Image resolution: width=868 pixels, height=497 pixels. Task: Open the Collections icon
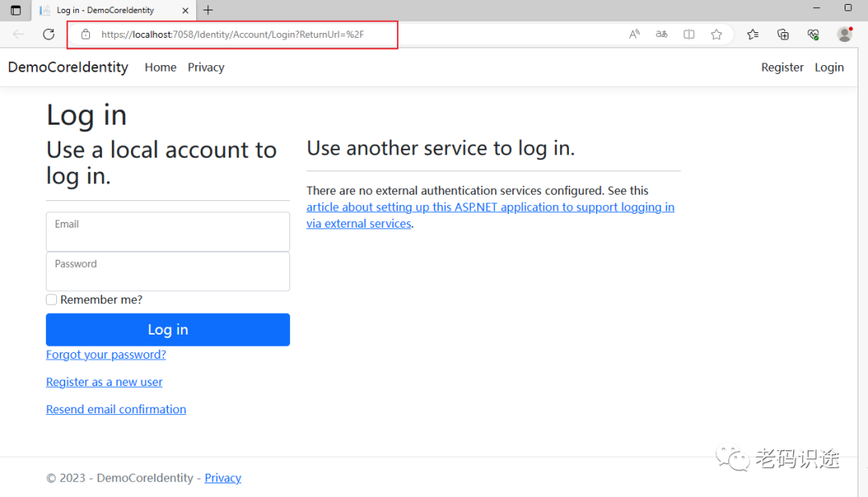pos(783,35)
